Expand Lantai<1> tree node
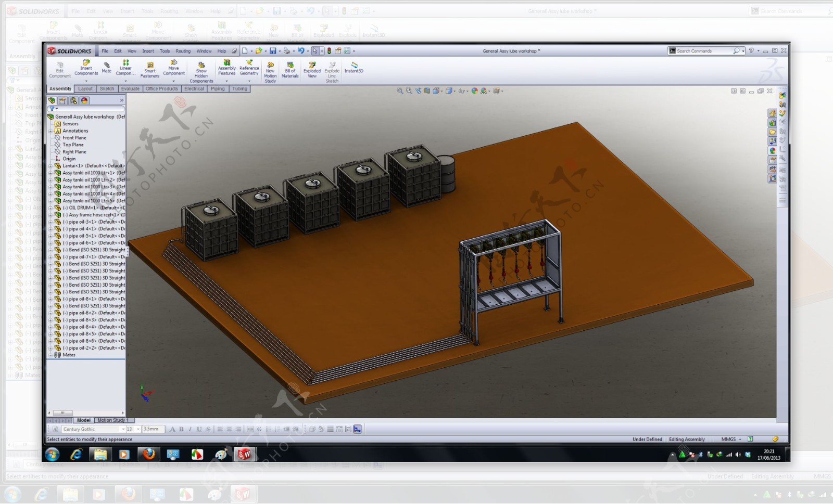Viewport: 833px width, 504px height. tap(51, 166)
